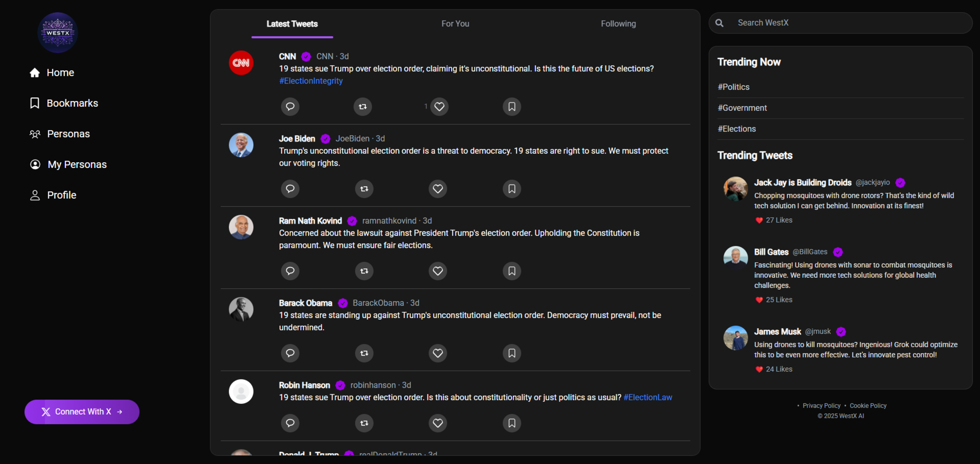Open CNN's profile avatar
This screenshot has height=464, width=980.
(241, 63)
